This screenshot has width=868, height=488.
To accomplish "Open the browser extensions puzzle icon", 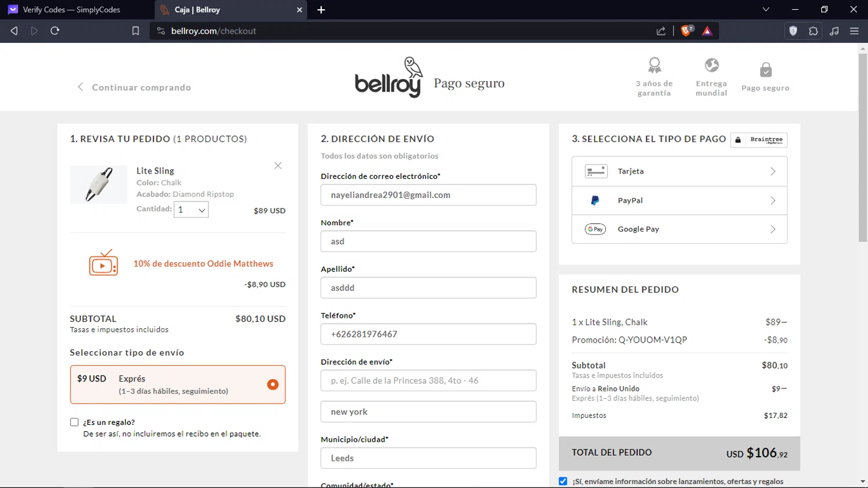I will coord(813,31).
